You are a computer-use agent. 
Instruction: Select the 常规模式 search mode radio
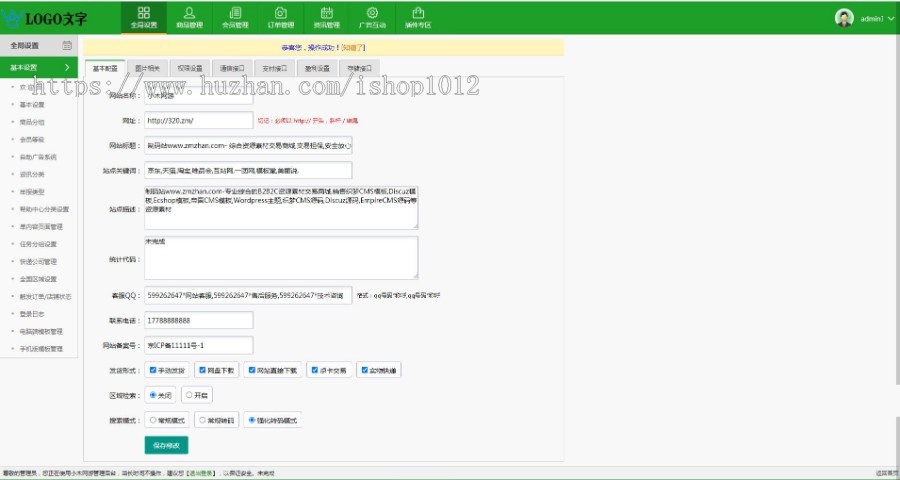point(153,420)
